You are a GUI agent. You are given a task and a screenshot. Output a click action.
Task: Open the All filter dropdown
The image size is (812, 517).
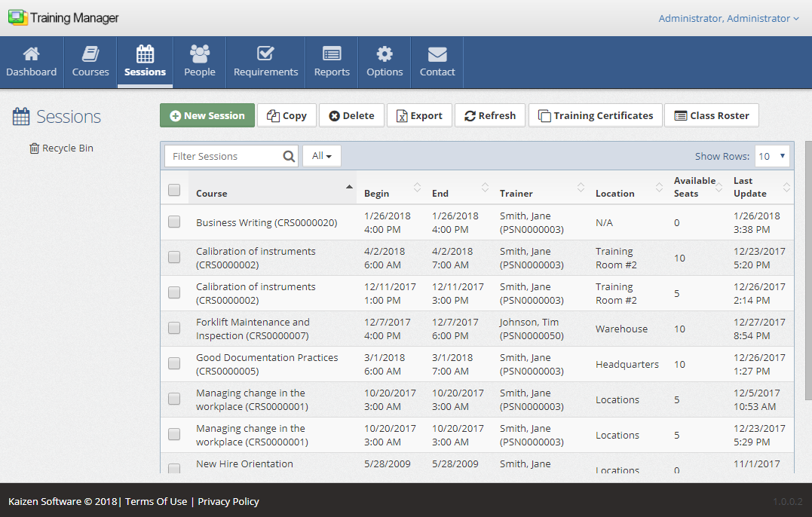[322, 156]
